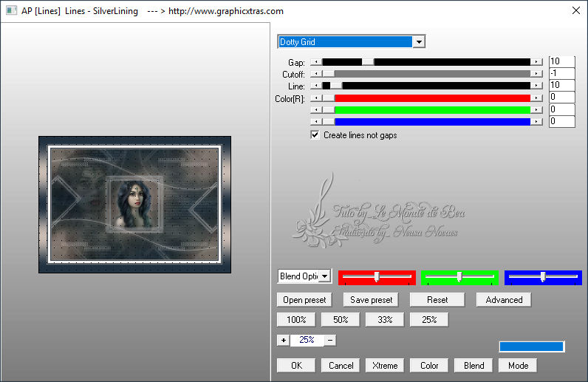Click blue color slider right arrow

click(536, 122)
